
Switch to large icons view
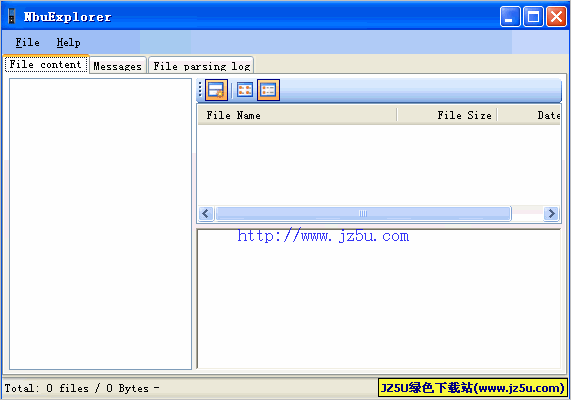point(245,90)
